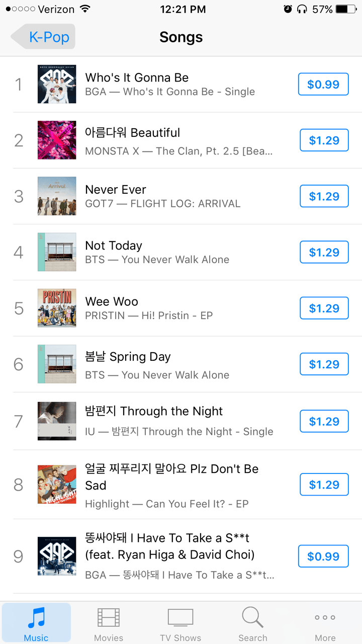Open MONSTA X Beautiful album artwork
The width and height of the screenshot is (362, 644).
pos(57,140)
